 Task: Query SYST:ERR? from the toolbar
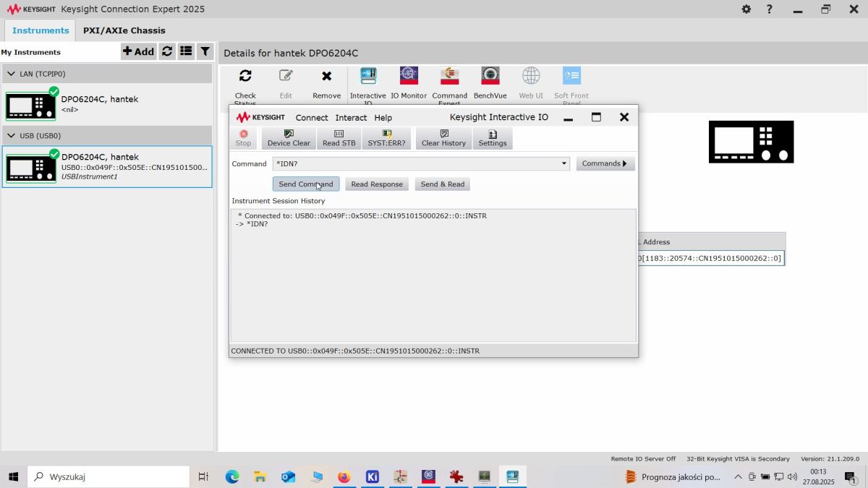pos(386,138)
